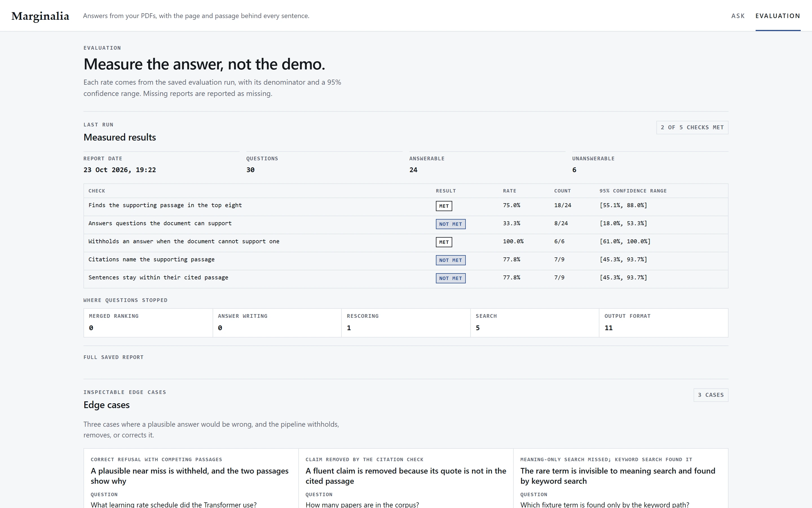Click NOT MET badge in 'Answers questions' row
Image resolution: width=812 pixels, height=508 pixels.
point(451,224)
